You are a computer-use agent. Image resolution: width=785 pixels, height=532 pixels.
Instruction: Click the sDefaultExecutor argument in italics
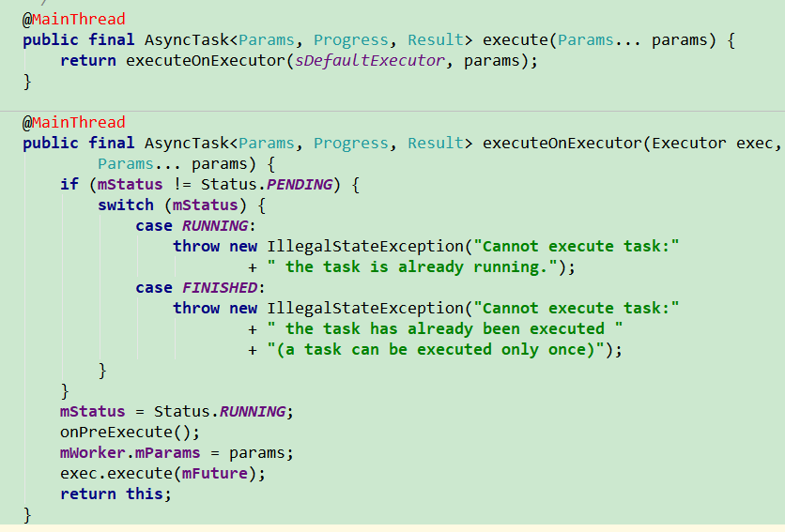click(x=369, y=61)
